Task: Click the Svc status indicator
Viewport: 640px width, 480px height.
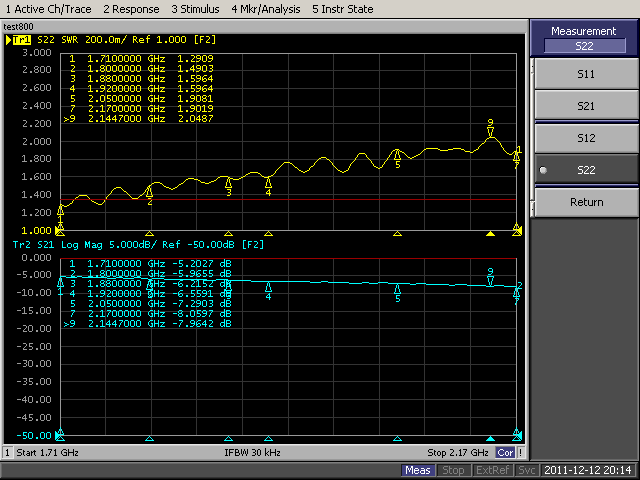Action: (527, 470)
